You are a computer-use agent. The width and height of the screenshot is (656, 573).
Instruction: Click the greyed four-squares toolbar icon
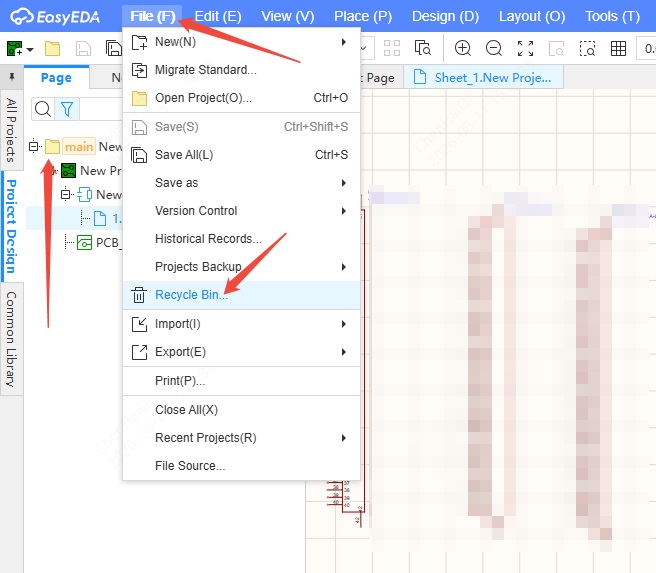tap(392, 49)
